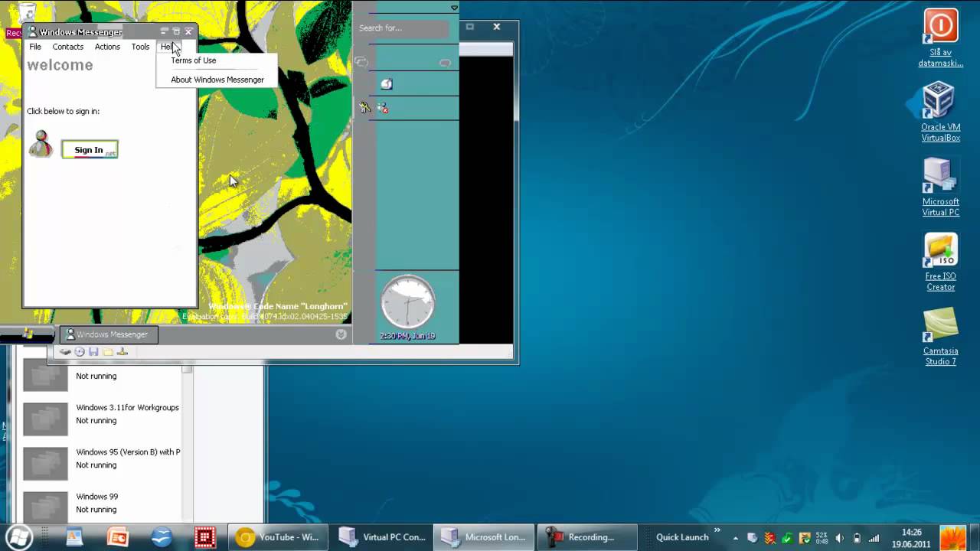Click the volume speaker tray icon
Viewport: 980px width, 551px height.
click(x=839, y=538)
